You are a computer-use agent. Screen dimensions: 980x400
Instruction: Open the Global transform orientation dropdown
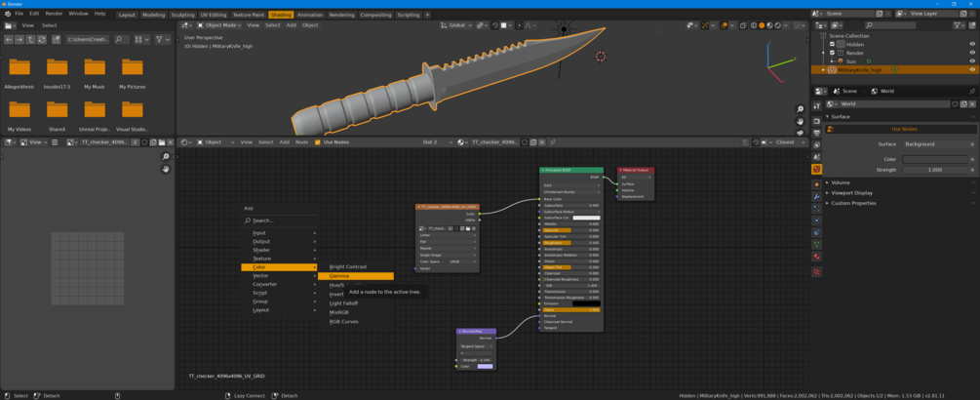(x=457, y=25)
